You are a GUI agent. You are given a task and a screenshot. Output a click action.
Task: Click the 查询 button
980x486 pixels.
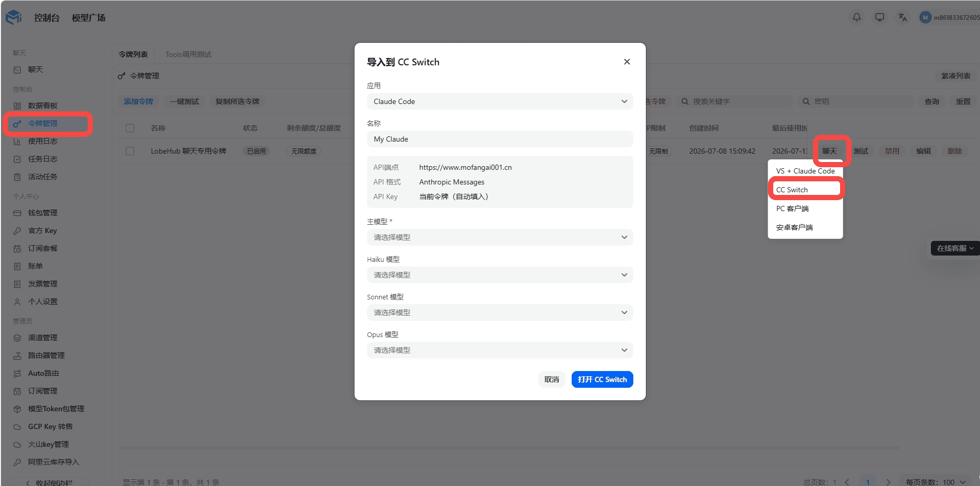(x=932, y=101)
